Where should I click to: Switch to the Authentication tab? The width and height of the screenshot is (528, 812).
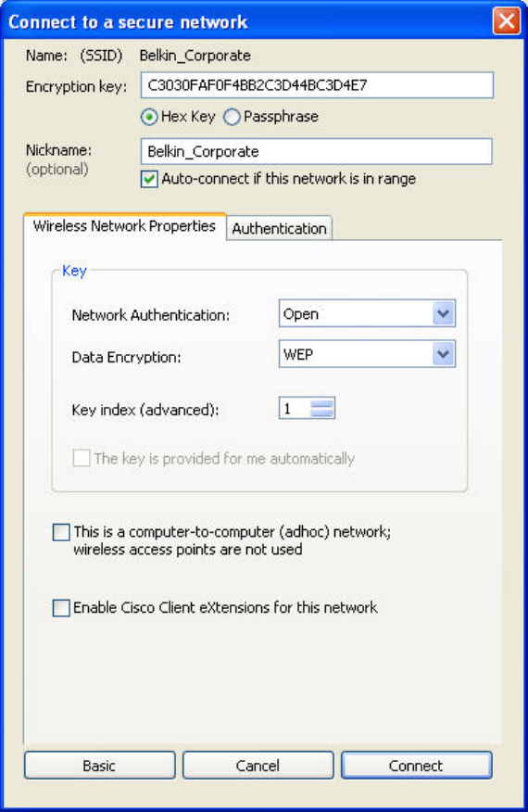(279, 228)
